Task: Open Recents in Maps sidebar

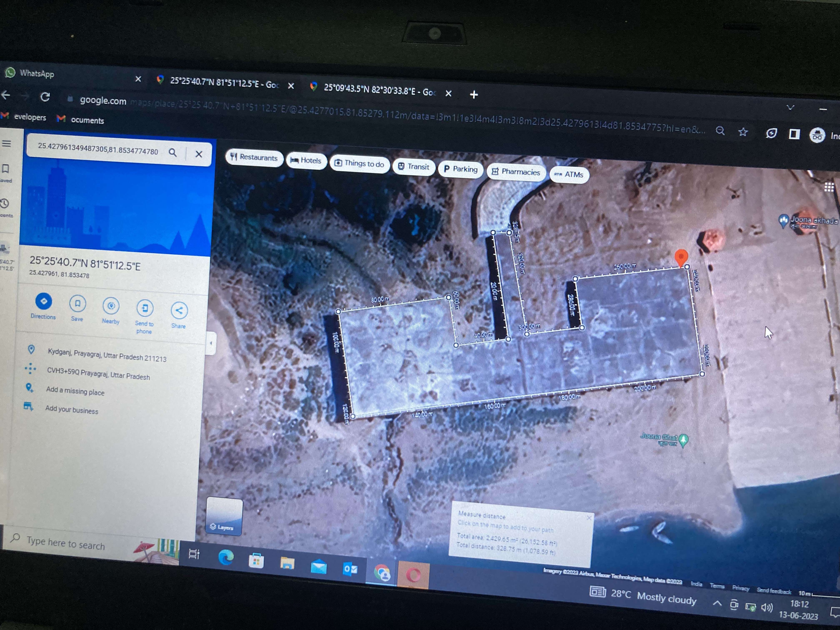Action: 5,208
